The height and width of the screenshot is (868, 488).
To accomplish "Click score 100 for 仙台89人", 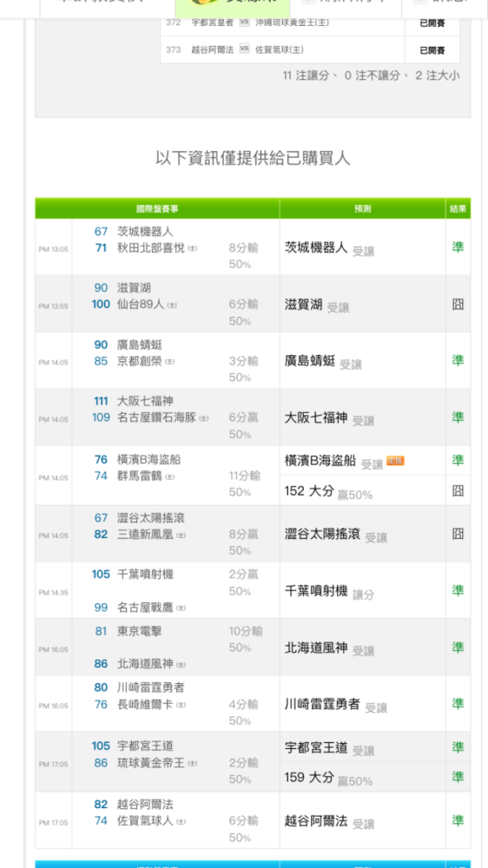I will coord(101,305).
